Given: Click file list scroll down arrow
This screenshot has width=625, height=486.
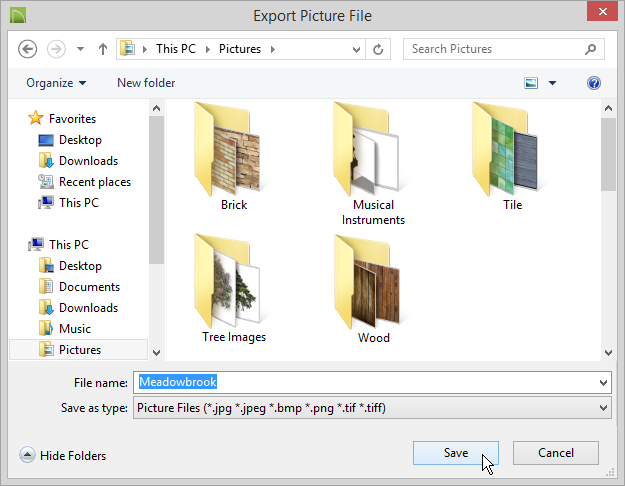Looking at the screenshot, I should point(608,352).
